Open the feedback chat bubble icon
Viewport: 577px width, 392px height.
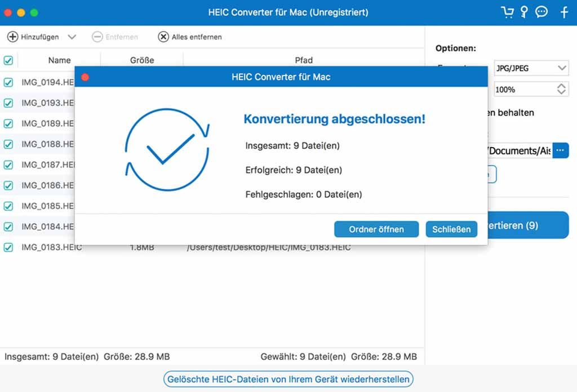[542, 11]
